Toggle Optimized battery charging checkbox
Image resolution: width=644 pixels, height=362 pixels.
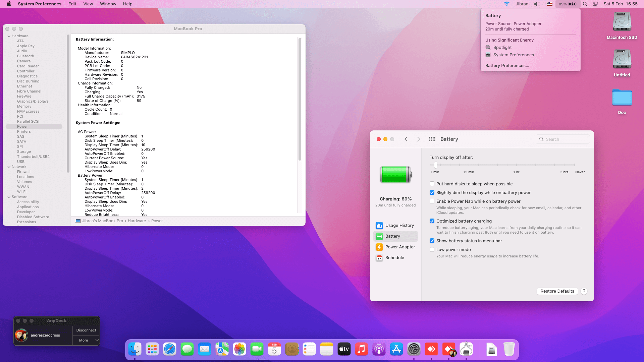[x=432, y=221]
